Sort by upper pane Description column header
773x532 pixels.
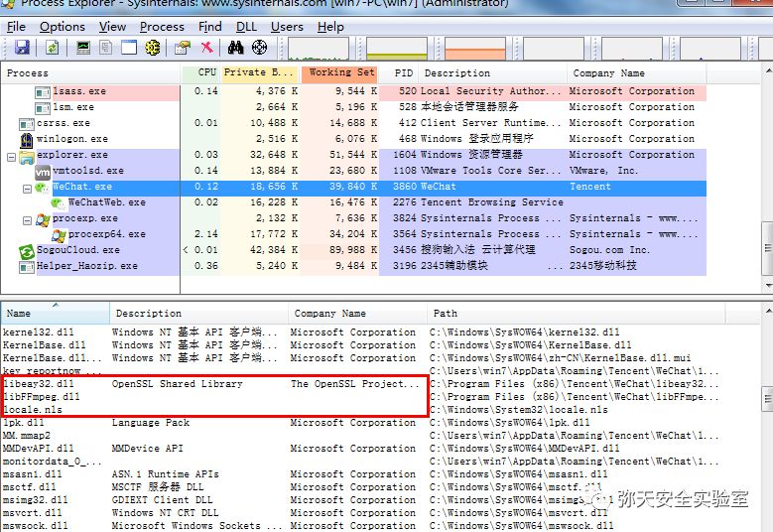point(493,73)
